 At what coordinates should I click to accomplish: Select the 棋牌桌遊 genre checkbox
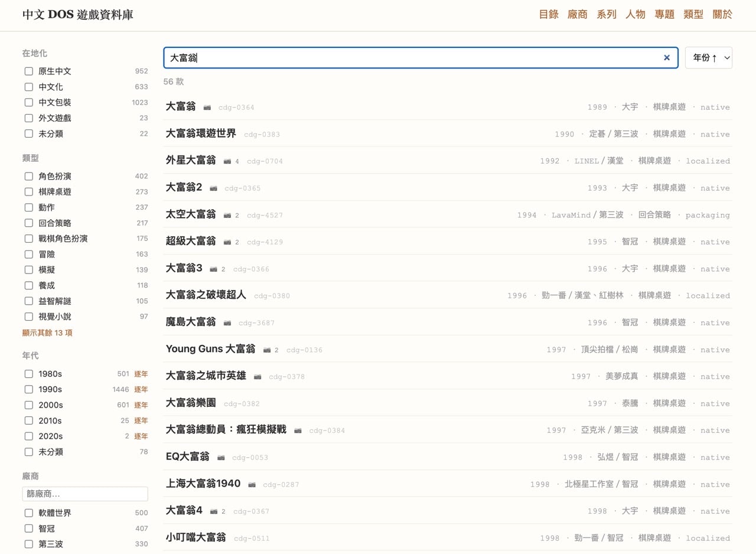(x=28, y=191)
